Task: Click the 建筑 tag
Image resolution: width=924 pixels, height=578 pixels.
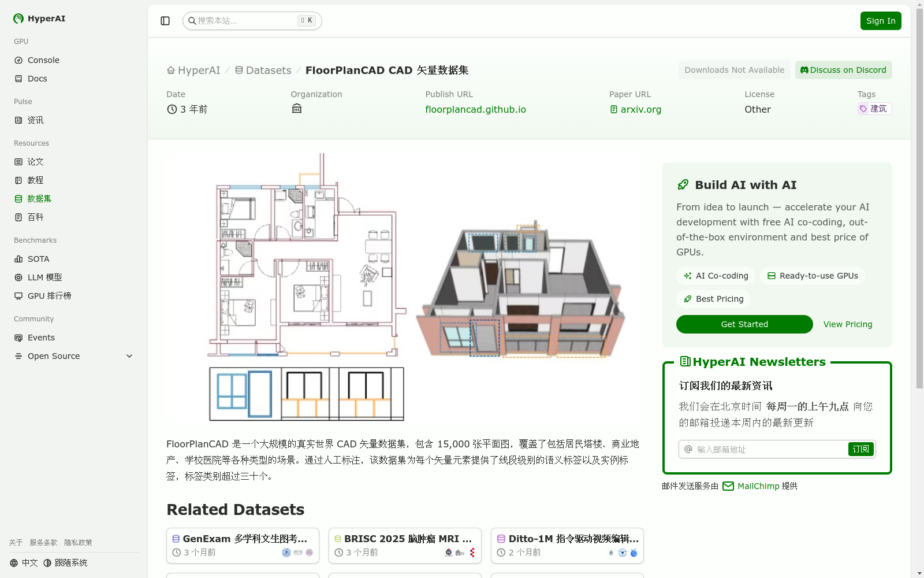Action: coord(874,109)
